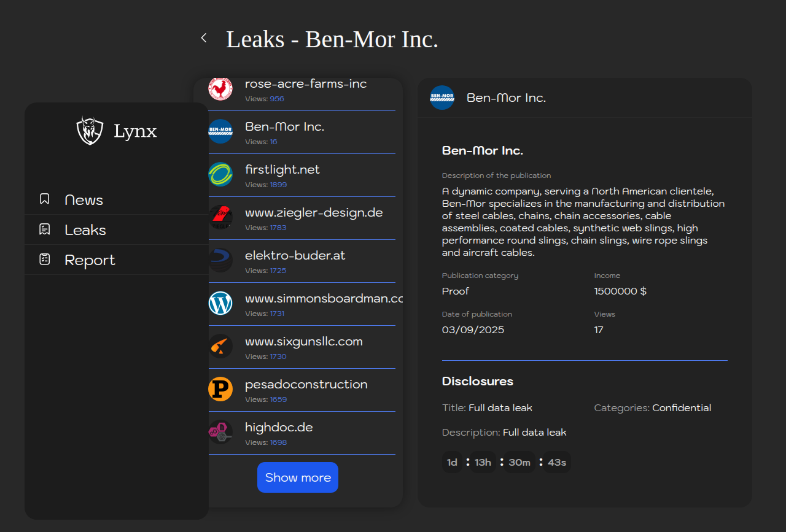
Task: Click the page title Leaks - Ben-Mor Inc.
Action: [332, 39]
